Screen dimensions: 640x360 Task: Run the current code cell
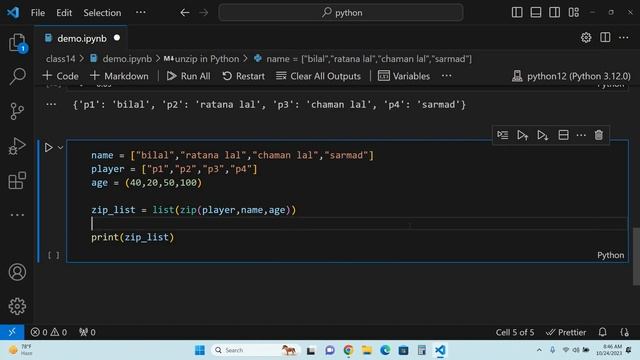pyautogui.click(x=48, y=147)
